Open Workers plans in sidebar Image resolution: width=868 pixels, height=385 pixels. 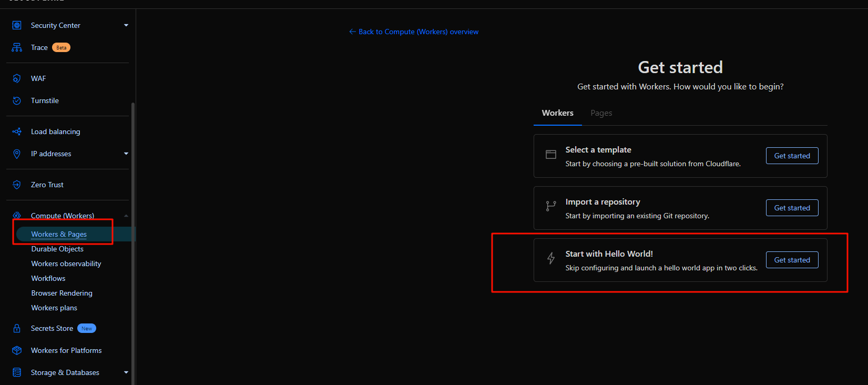(x=54, y=308)
